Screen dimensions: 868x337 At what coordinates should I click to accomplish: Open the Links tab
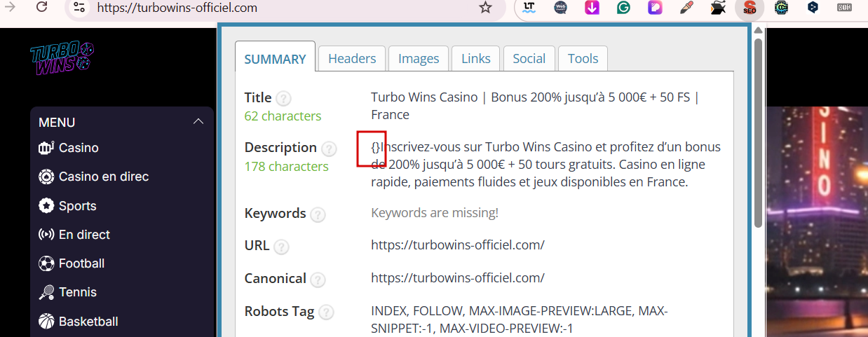(476, 59)
